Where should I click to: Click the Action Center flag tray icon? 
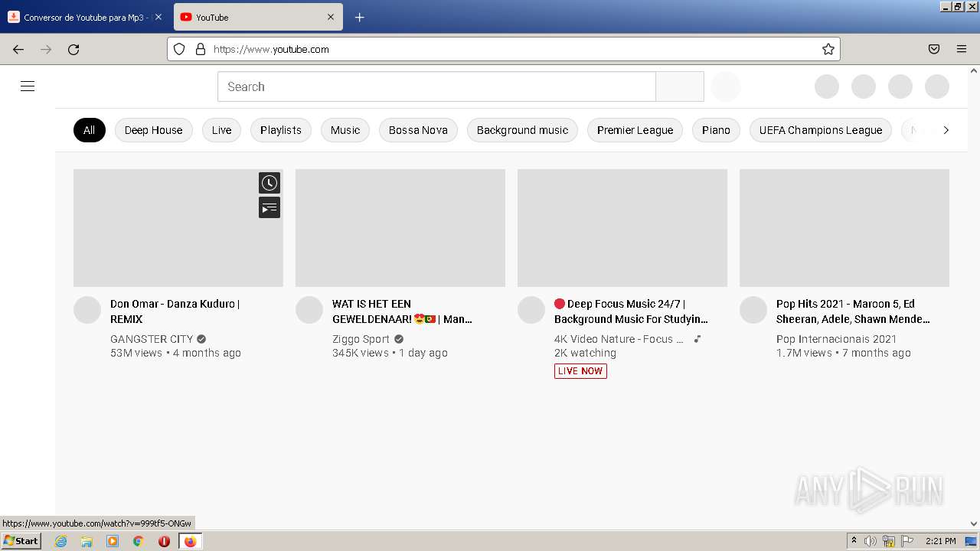pos(907,541)
